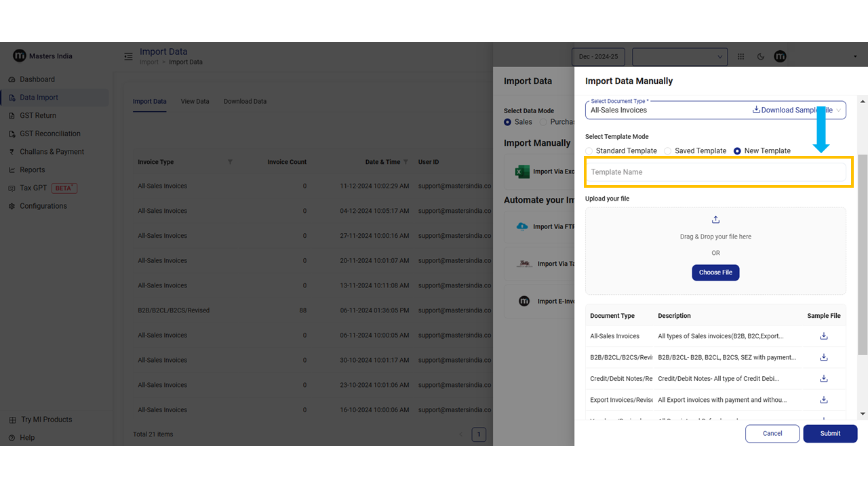Open the Dec - 2024-25 period selector
The image size is (868, 488).
(598, 57)
